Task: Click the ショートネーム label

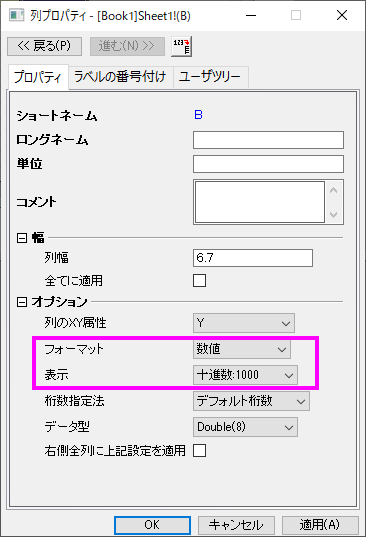Action: click(57, 116)
